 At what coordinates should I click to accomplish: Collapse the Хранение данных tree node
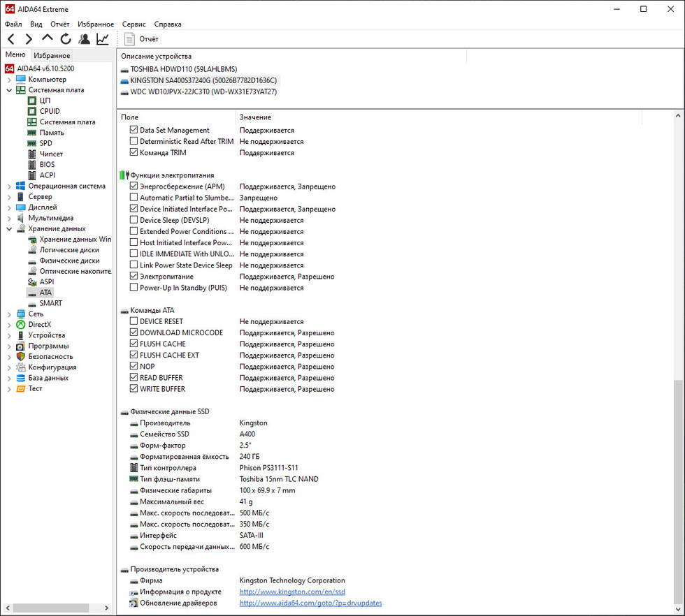[9, 228]
